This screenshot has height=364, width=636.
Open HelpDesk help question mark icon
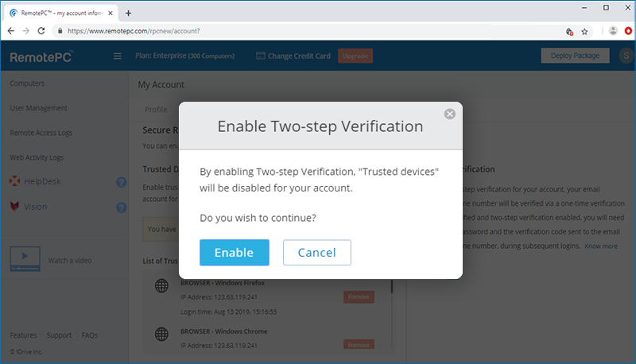tap(122, 183)
